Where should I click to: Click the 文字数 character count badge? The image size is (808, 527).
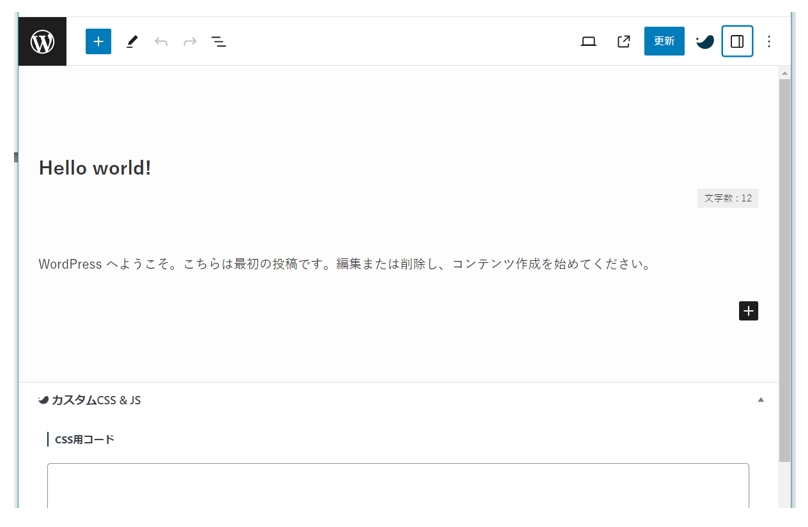pos(727,198)
